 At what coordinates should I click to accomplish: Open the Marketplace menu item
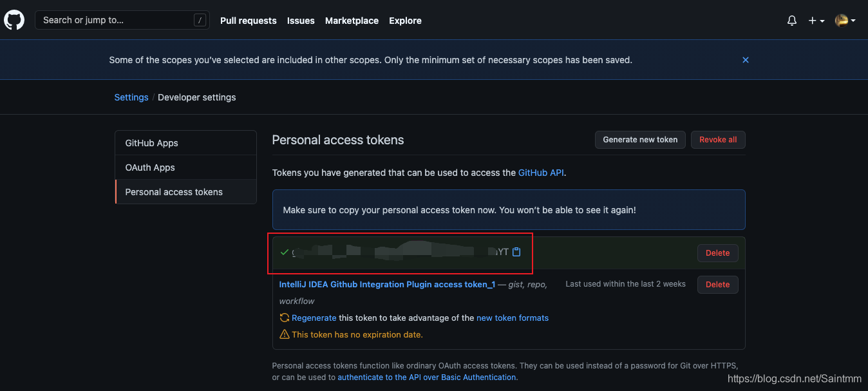click(352, 20)
